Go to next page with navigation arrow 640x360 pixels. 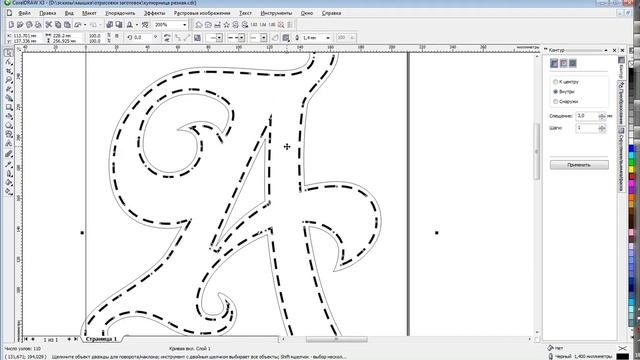click(69, 339)
